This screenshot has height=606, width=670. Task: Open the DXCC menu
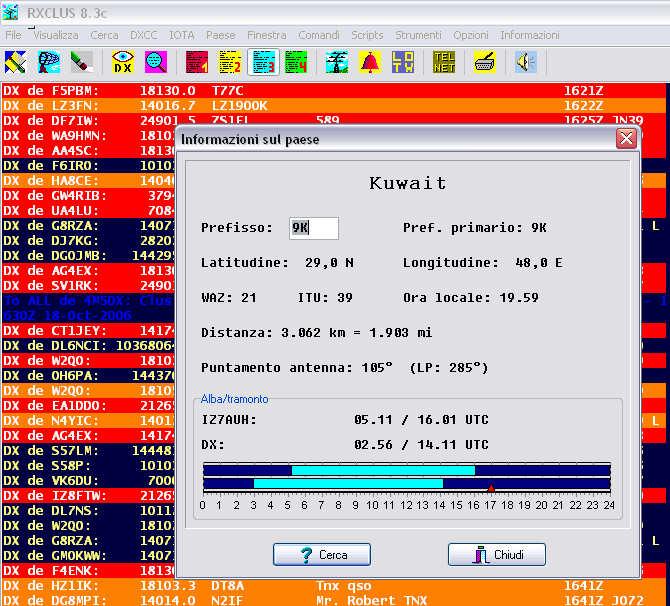tap(144, 35)
